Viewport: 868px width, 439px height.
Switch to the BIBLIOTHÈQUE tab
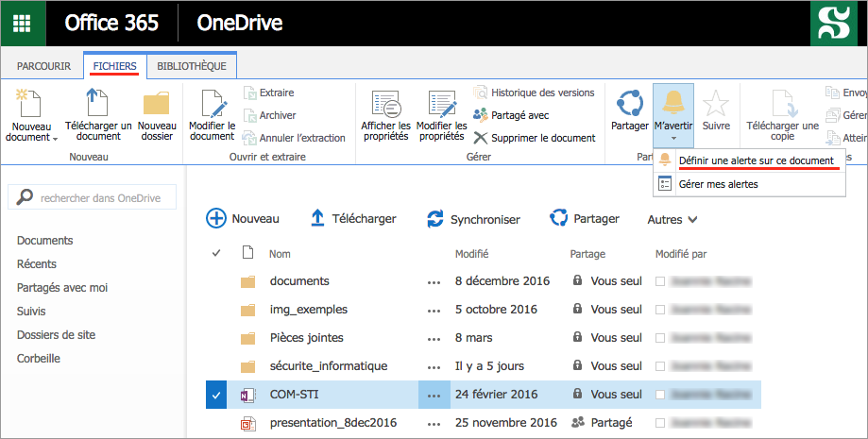tap(192, 66)
